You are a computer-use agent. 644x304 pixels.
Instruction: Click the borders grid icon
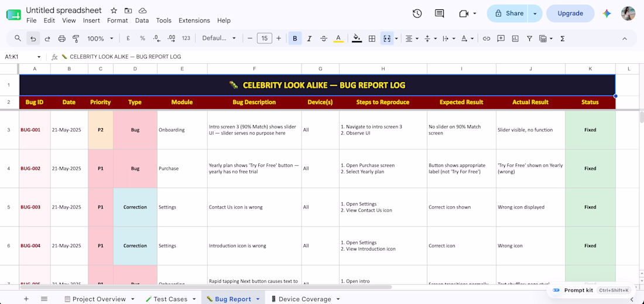(372, 38)
